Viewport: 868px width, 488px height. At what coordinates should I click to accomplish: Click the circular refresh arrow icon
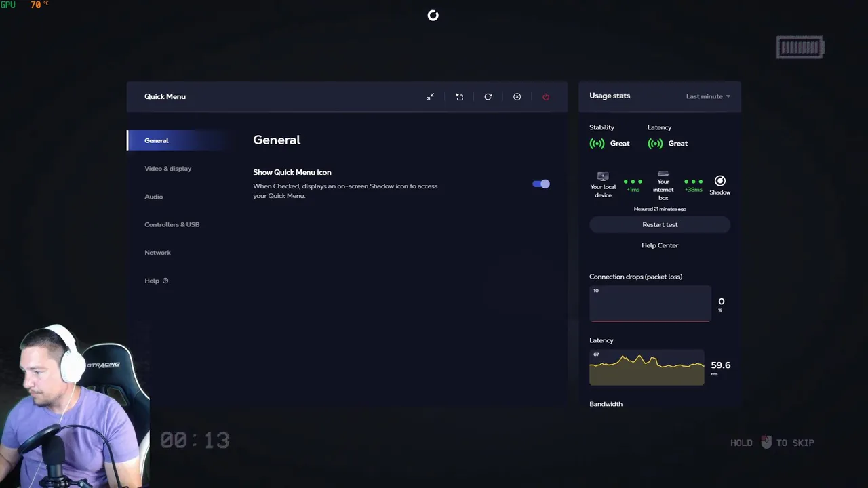[x=488, y=97]
